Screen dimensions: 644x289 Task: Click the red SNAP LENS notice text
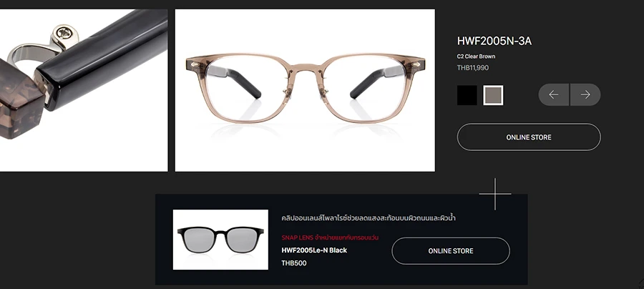(330, 237)
